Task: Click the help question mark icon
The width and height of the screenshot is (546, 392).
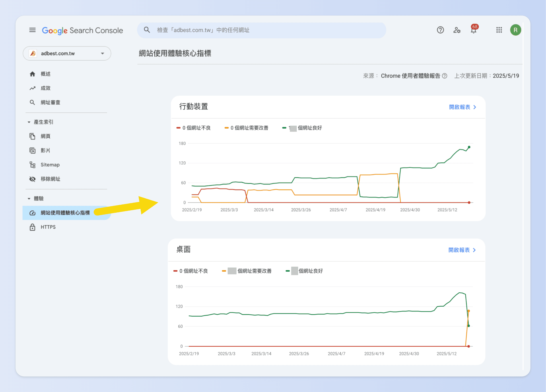Action: click(x=440, y=30)
